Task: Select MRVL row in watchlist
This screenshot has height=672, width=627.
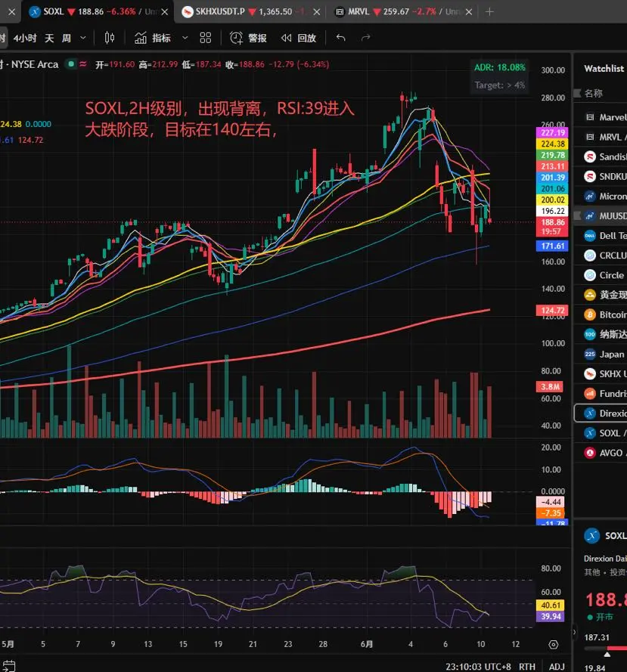Action: click(601, 137)
